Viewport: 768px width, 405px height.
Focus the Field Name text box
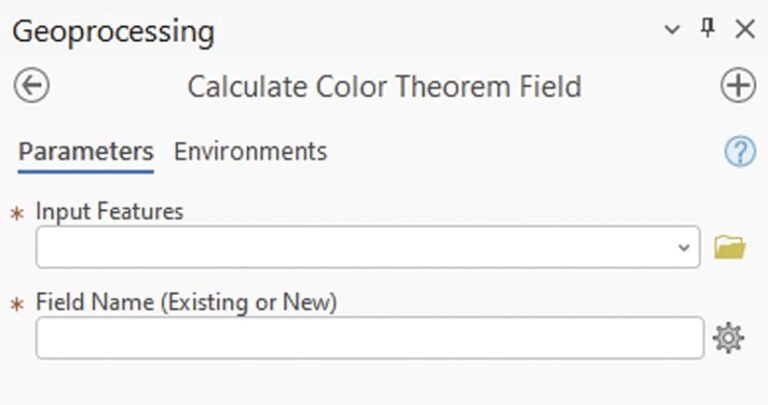tap(370, 338)
